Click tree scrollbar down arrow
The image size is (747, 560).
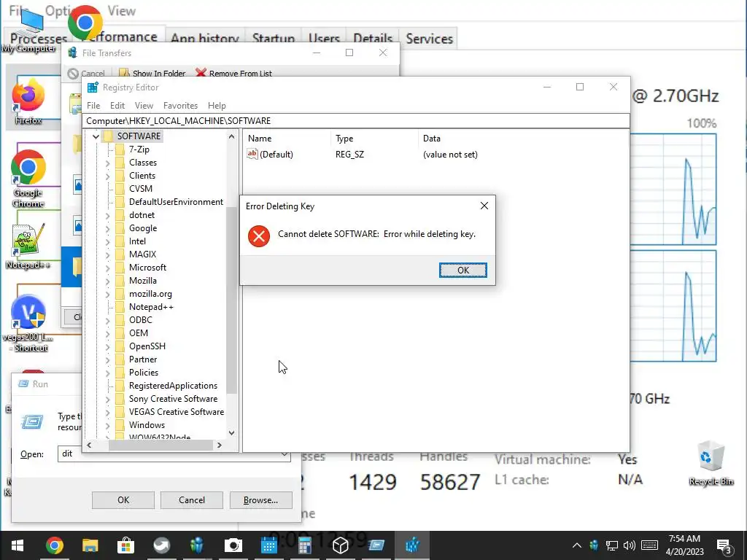click(x=231, y=433)
